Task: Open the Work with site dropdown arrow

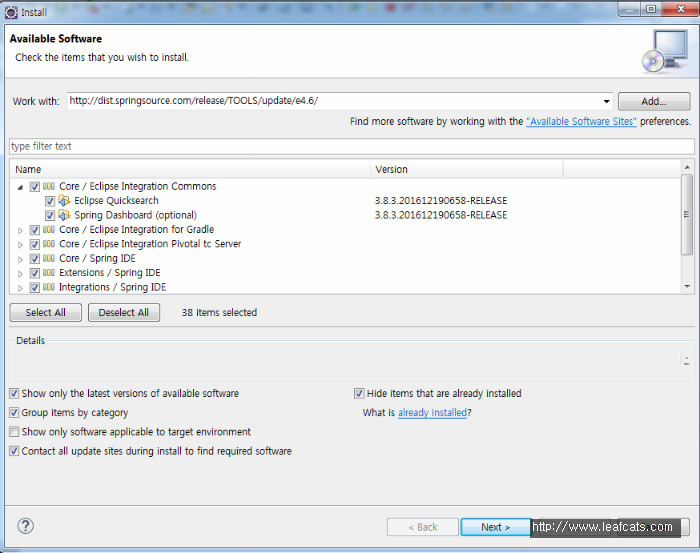Action: click(x=606, y=101)
